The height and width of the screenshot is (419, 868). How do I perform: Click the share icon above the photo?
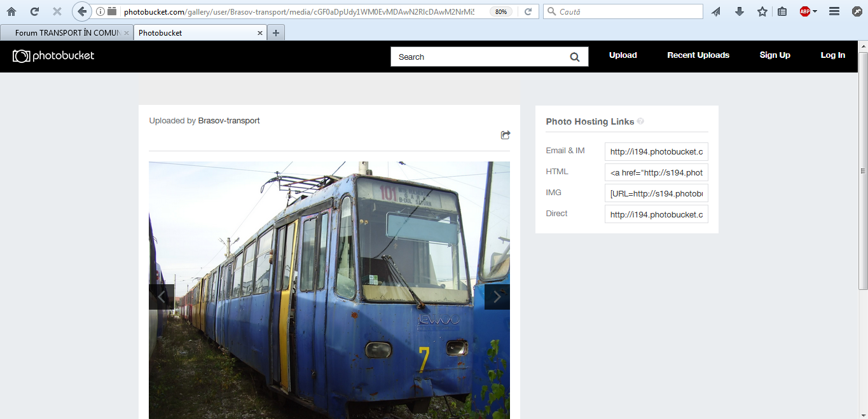pos(506,135)
